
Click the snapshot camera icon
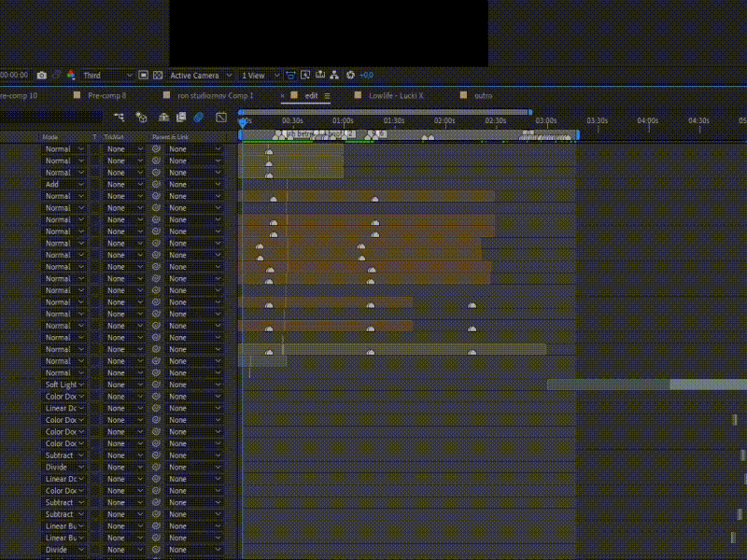point(41,76)
